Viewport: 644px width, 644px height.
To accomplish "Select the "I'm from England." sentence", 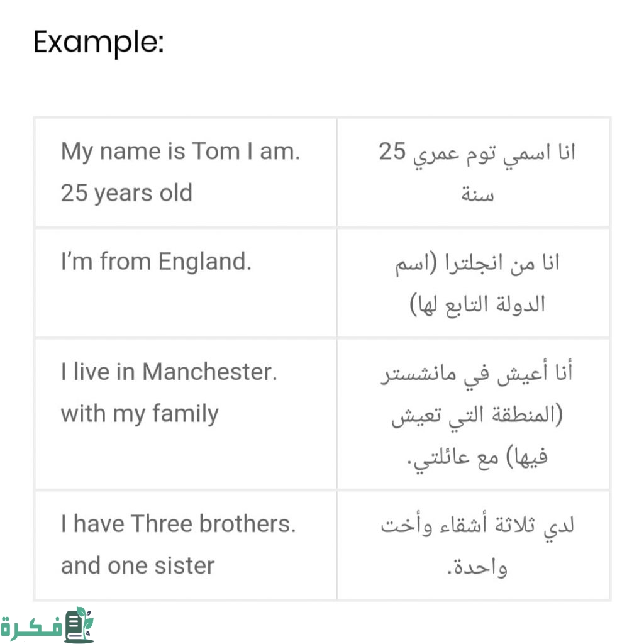I will tap(156, 261).
